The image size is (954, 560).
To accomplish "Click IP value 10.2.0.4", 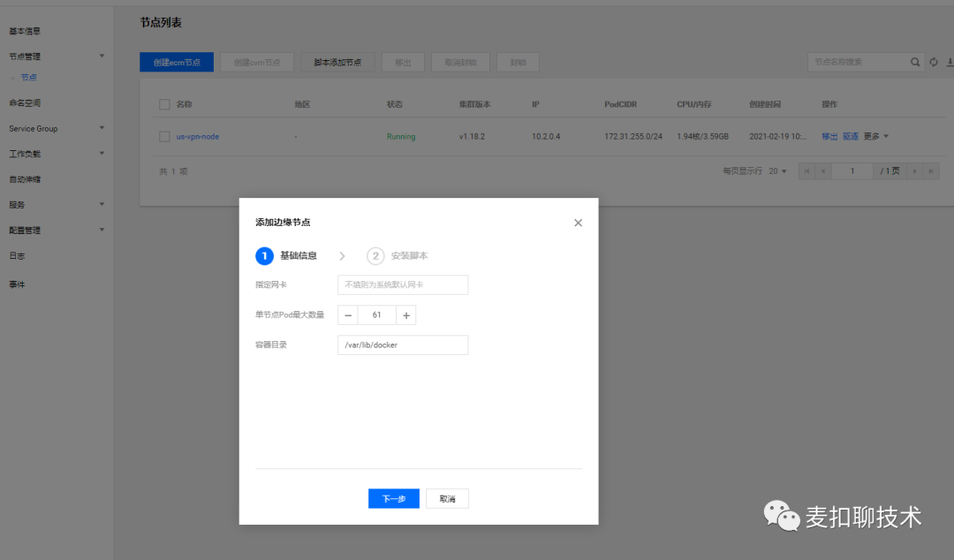I will [546, 136].
